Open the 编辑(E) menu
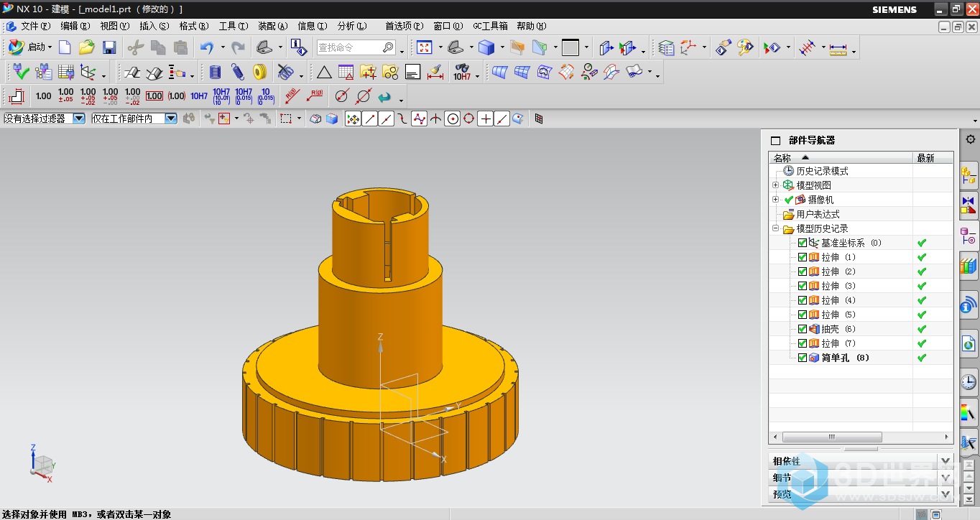Image resolution: width=980 pixels, height=520 pixels. [75, 26]
